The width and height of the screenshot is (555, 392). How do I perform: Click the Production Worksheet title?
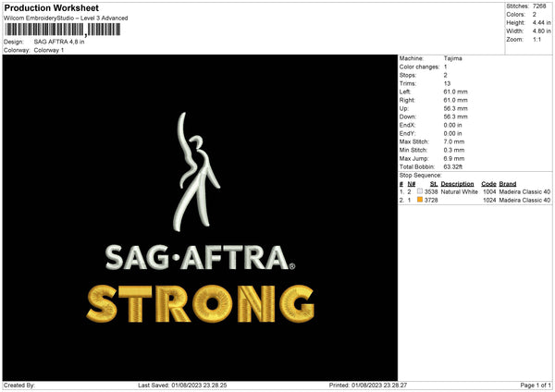coord(51,7)
